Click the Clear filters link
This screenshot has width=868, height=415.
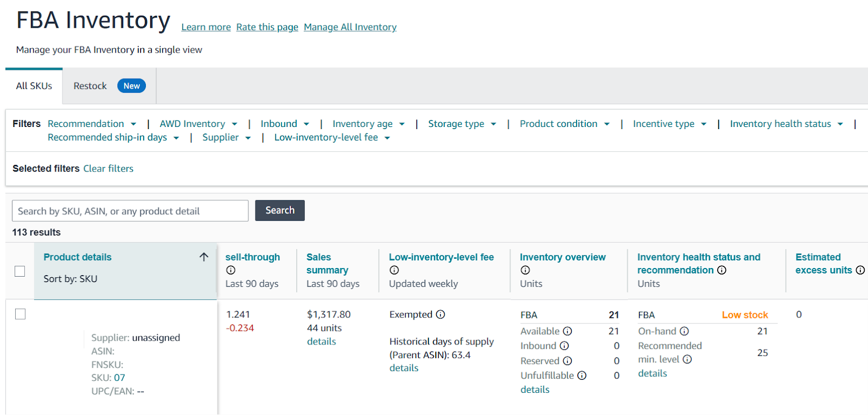[108, 169]
